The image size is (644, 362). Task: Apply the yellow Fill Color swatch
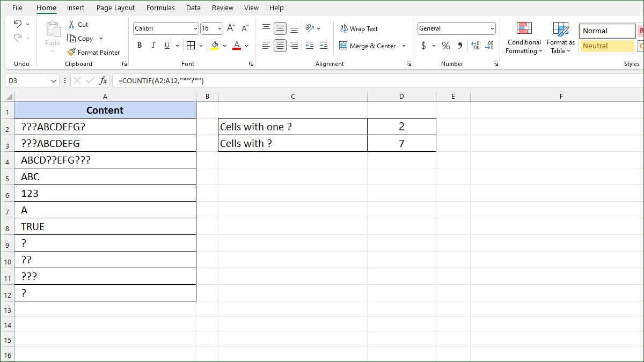[215, 46]
